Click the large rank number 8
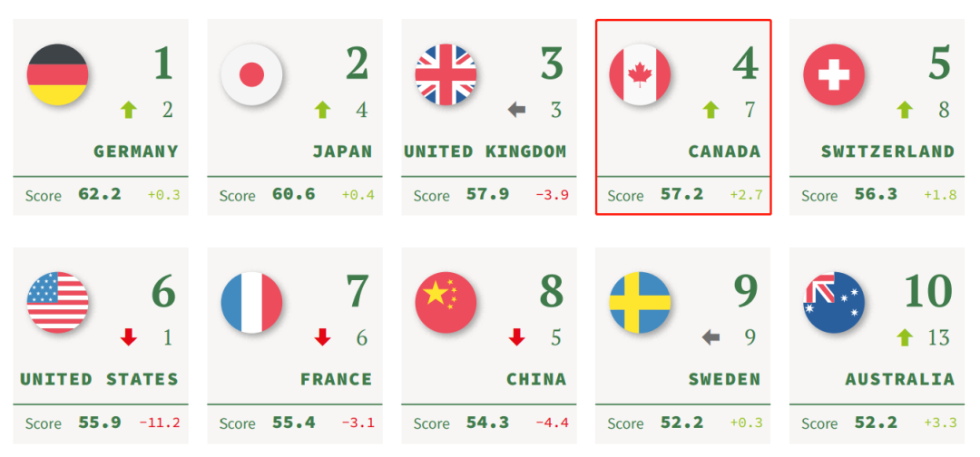Viewport: 980px width, 457px height. (552, 291)
